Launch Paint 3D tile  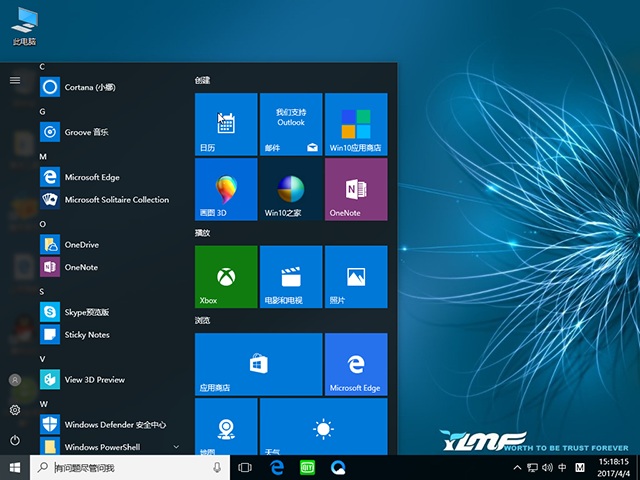pyautogui.click(x=226, y=189)
